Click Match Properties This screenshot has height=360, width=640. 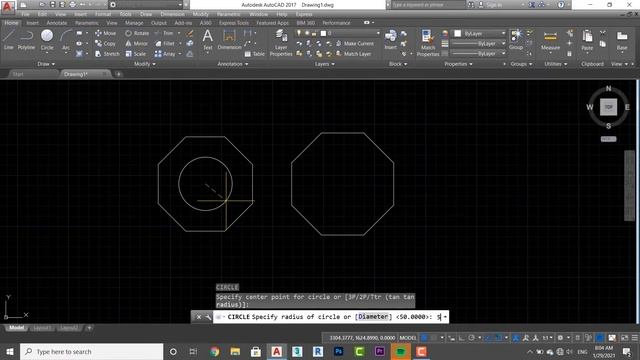(x=427, y=43)
